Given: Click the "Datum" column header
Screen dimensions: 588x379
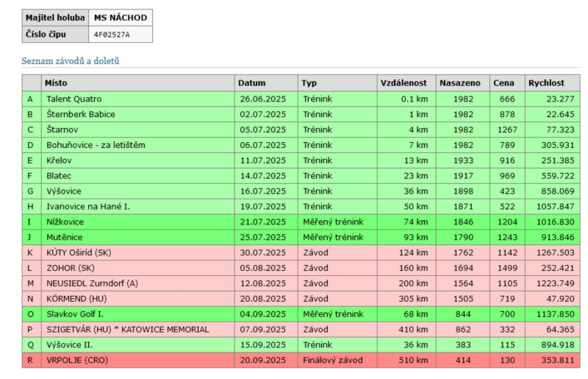Looking at the screenshot, I should pos(252,83).
